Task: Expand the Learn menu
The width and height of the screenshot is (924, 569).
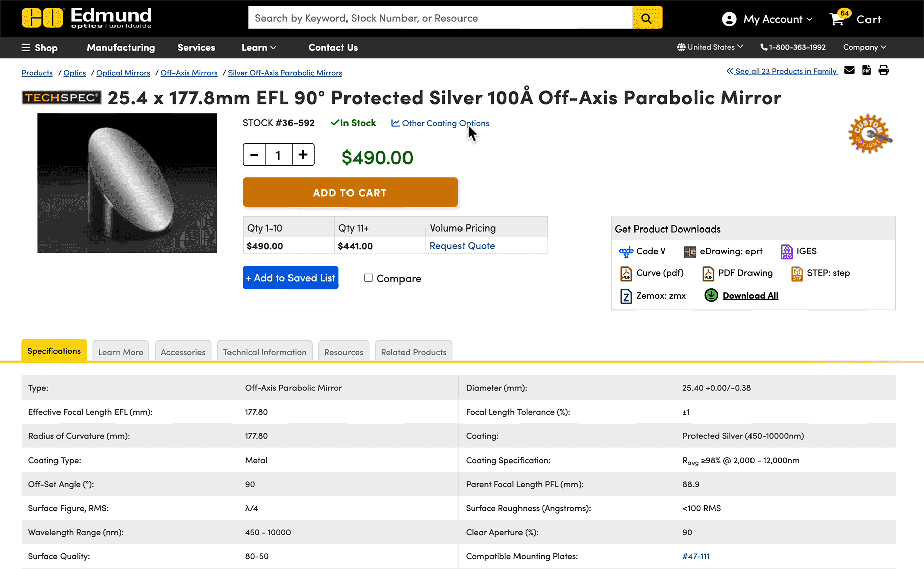Action: pyautogui.click(x=259, y=47)
